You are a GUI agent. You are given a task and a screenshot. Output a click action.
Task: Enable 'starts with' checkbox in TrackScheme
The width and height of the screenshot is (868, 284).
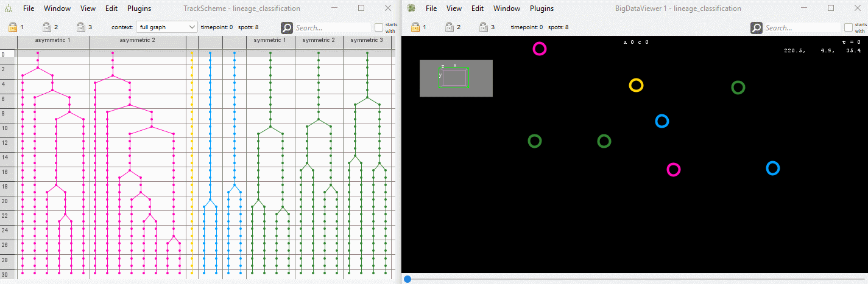coord(379,27)
